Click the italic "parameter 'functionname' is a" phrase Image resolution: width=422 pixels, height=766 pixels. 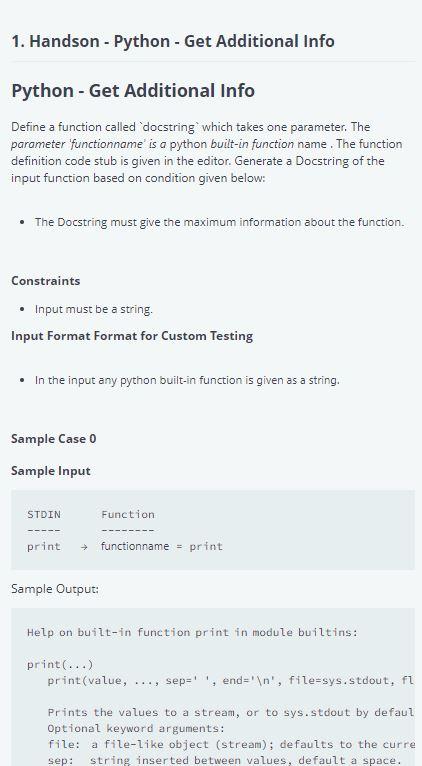[89, 144]
